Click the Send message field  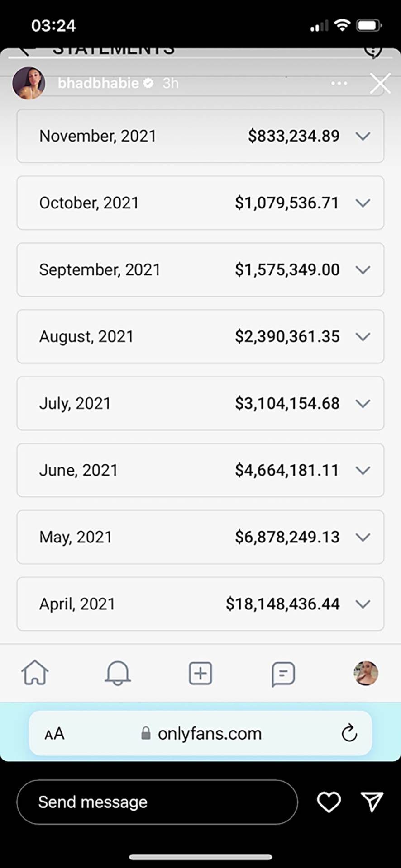pos(157,802)
